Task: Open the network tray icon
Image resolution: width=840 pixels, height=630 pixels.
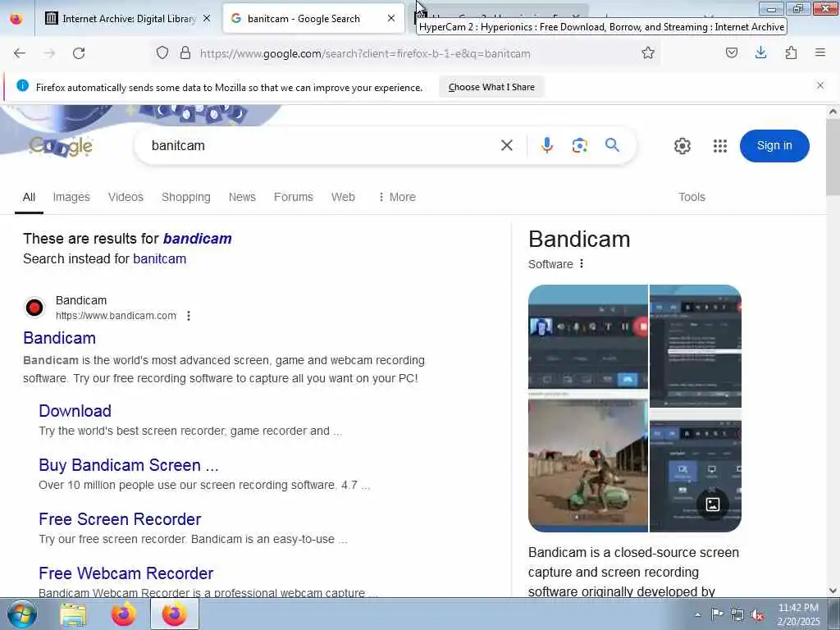Action: tap(737, 615)
